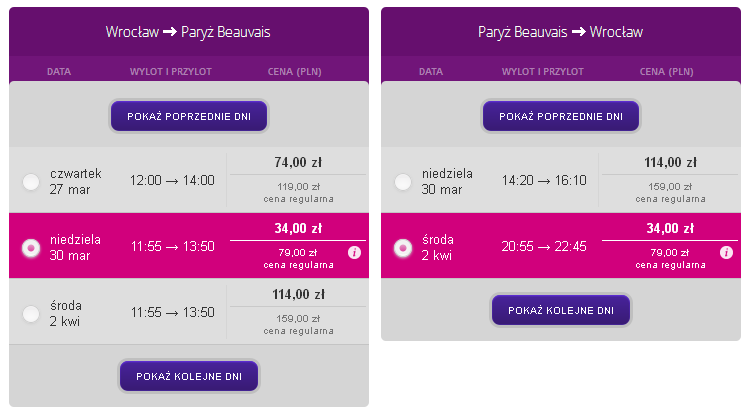This screenshot has width=747, height=416.
Task: Select czwartek 27 mar outbound flight radio
Action: (x=31, y=182)
